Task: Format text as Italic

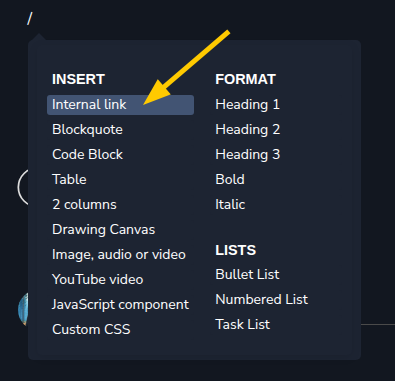Action: point(230,205)
